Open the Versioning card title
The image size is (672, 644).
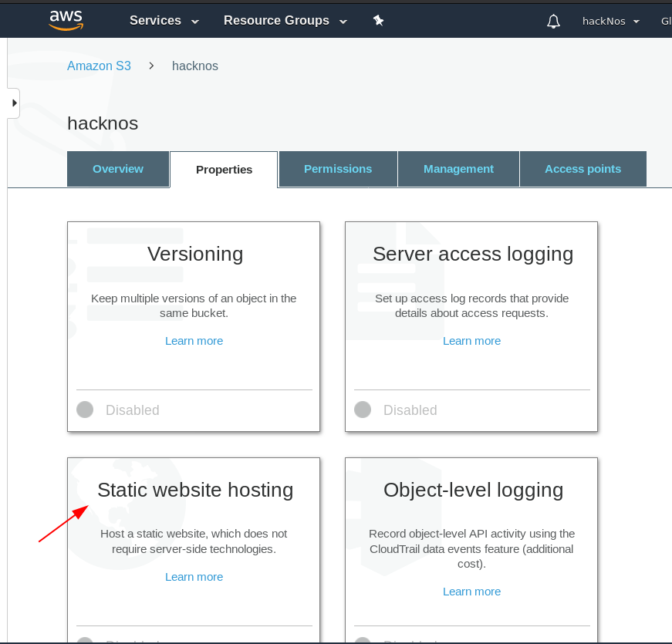[195, 254]
